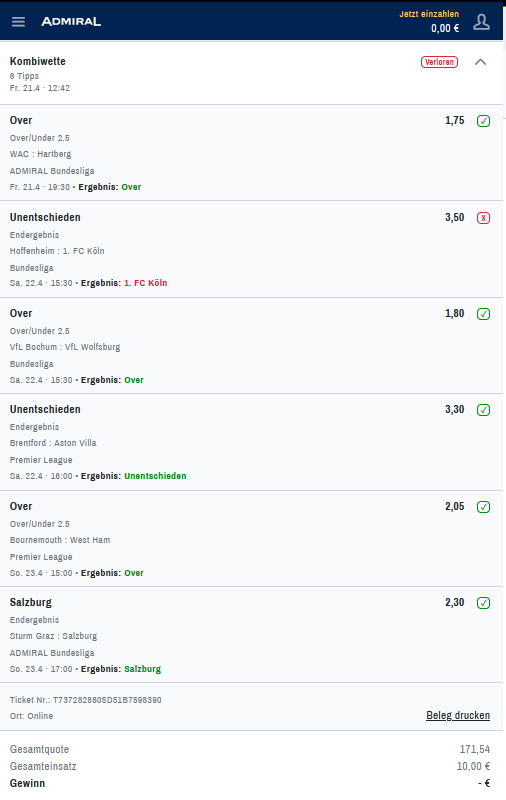Image resolution: width=506 pixels, height=800 pixels.
Task: Click the Verloren status badge
Action: point(439,62)
